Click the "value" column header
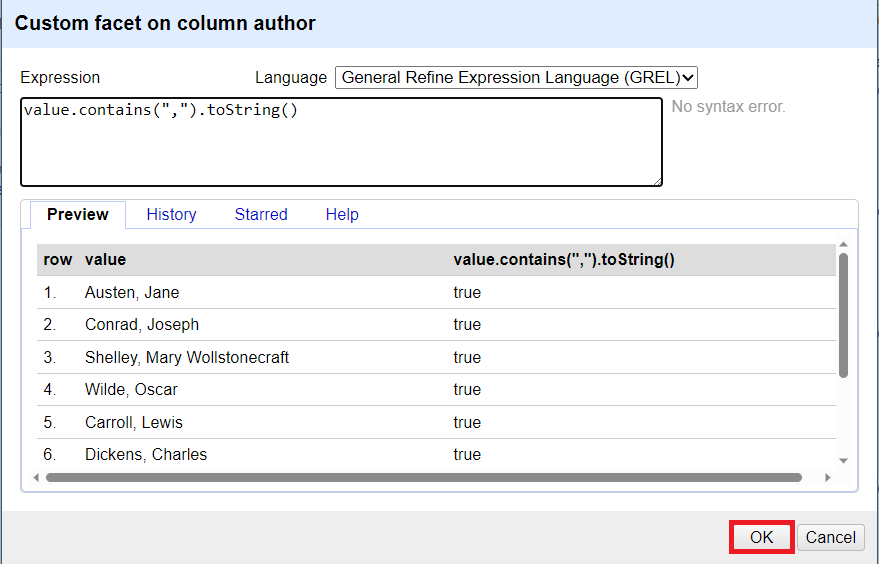Image resolution: width=879 pixels, height=564 pixels. pos(105,260)
